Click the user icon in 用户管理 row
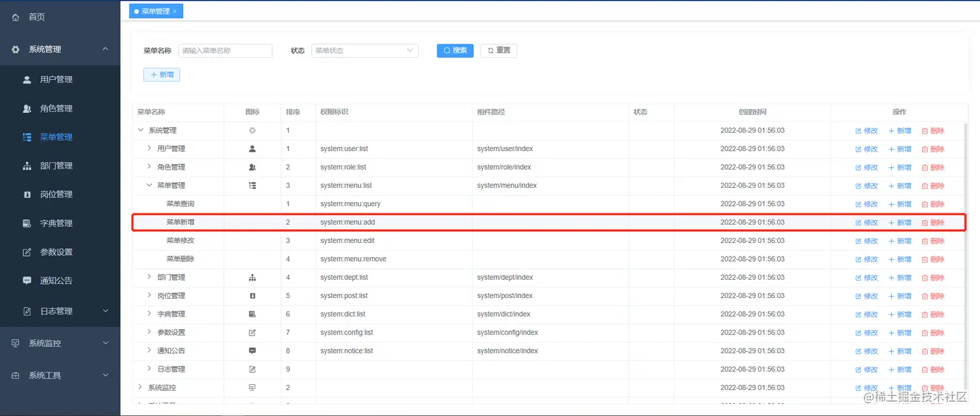Viewport: 980px width, 416px height. pos(252,148)
